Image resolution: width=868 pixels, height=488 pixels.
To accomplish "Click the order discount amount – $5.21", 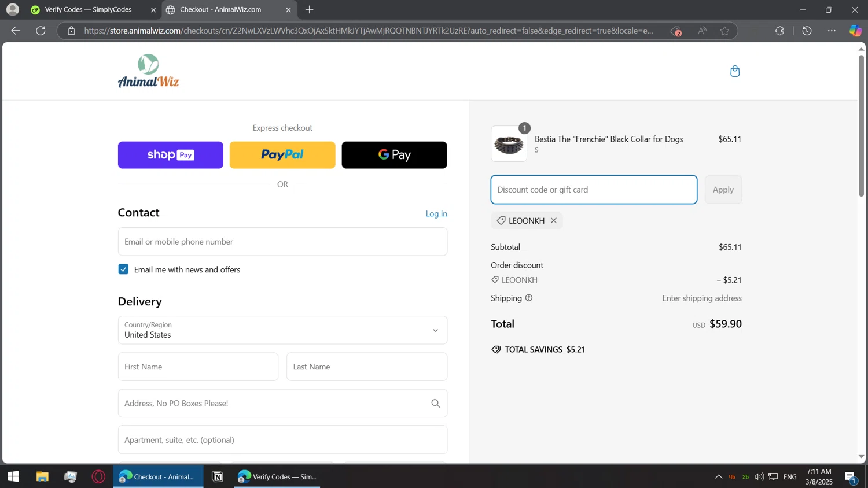I will (x=729, y=280).
